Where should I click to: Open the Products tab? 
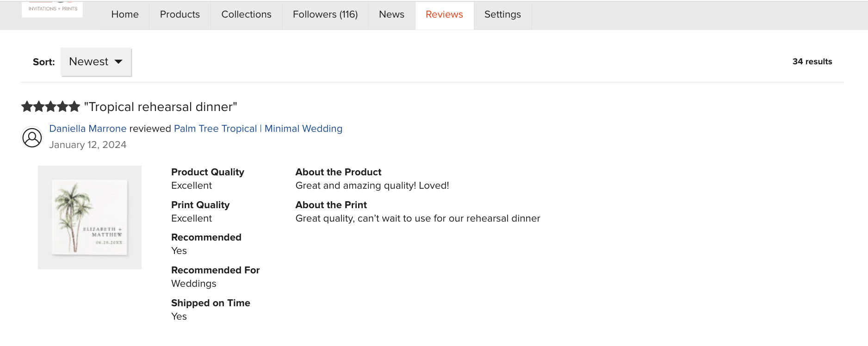pyautogui.click(x=180, y=14)
